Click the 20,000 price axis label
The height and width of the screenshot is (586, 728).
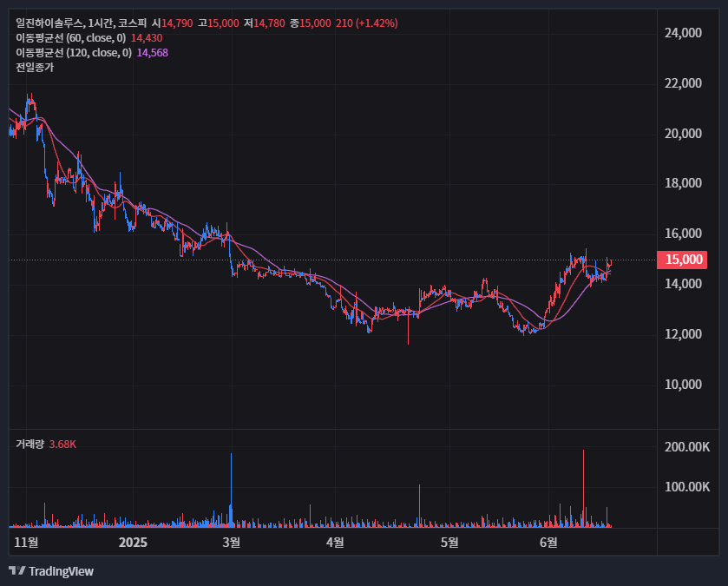pos(683,134)
